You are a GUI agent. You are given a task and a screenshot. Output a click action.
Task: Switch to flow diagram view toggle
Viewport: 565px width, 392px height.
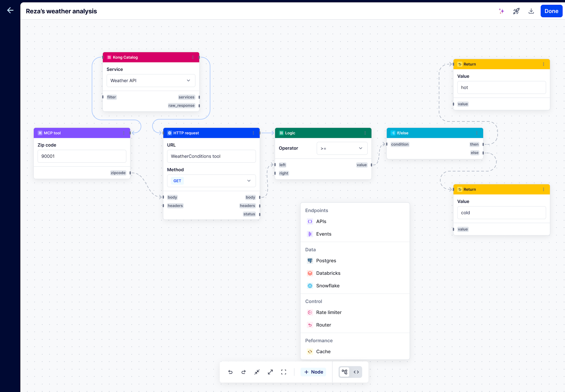[345, 372]
